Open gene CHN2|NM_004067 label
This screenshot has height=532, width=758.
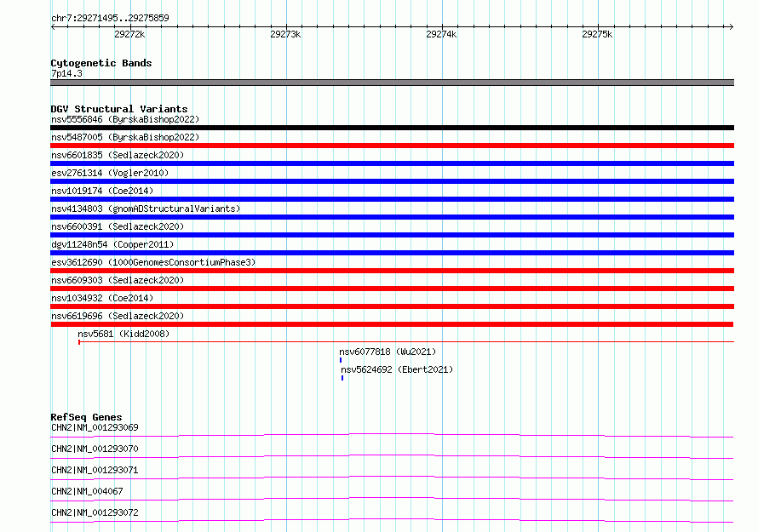point(87,491)
